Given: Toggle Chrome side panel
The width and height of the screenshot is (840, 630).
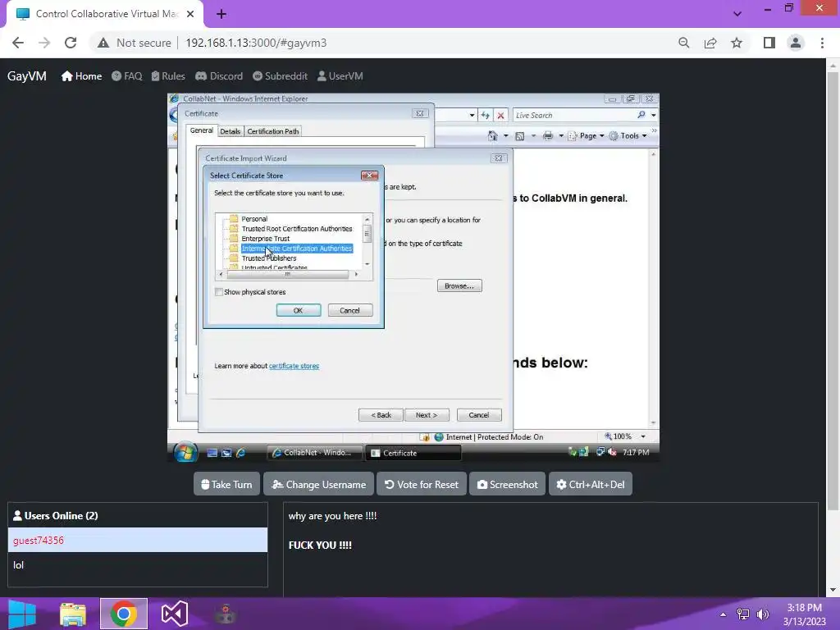Looking at the screenshot, I should 769,43.
